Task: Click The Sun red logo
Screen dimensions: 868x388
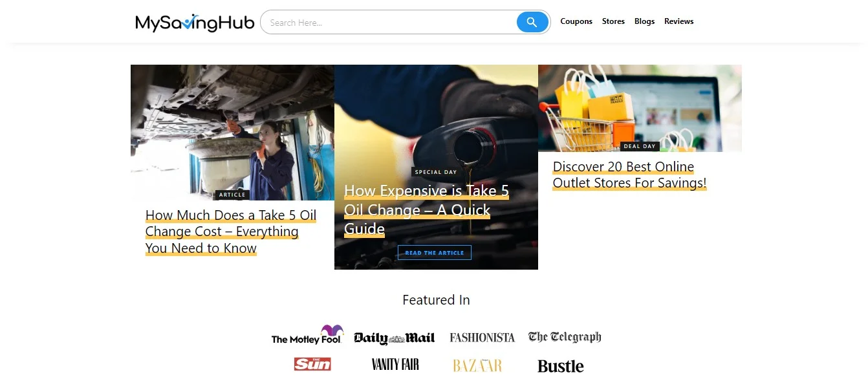Action: [312, 364]
